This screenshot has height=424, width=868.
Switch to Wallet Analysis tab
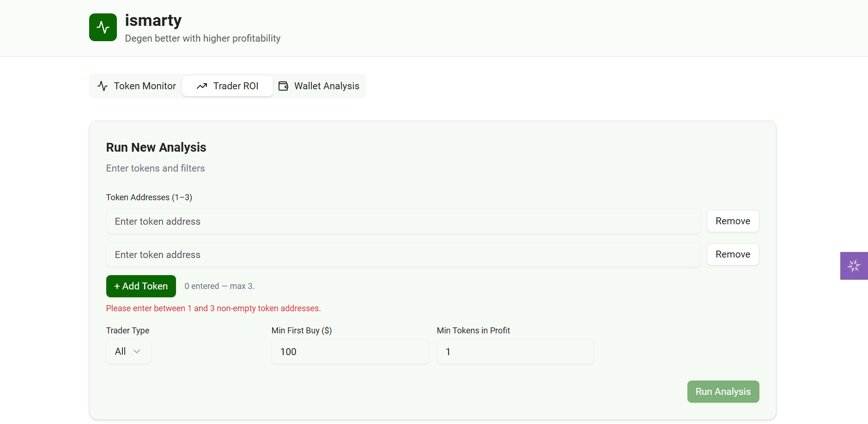(319, 86)
